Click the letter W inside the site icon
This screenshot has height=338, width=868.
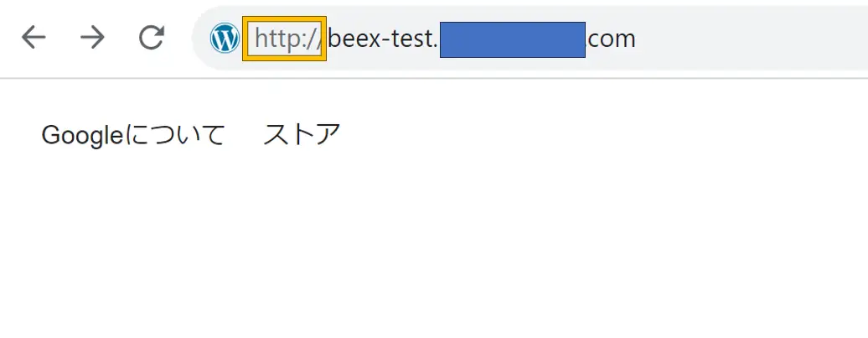pyautogui.click(x=225, y=39)
